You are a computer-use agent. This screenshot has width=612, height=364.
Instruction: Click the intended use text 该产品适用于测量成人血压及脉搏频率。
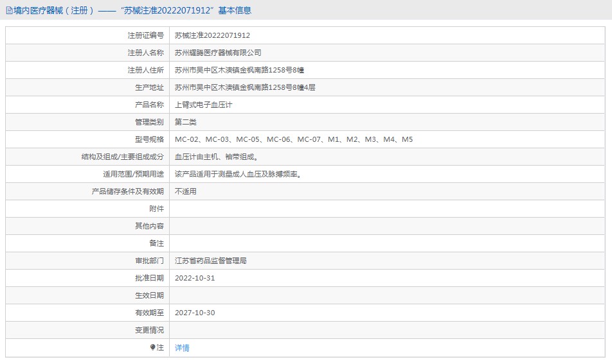pos(238,174)
